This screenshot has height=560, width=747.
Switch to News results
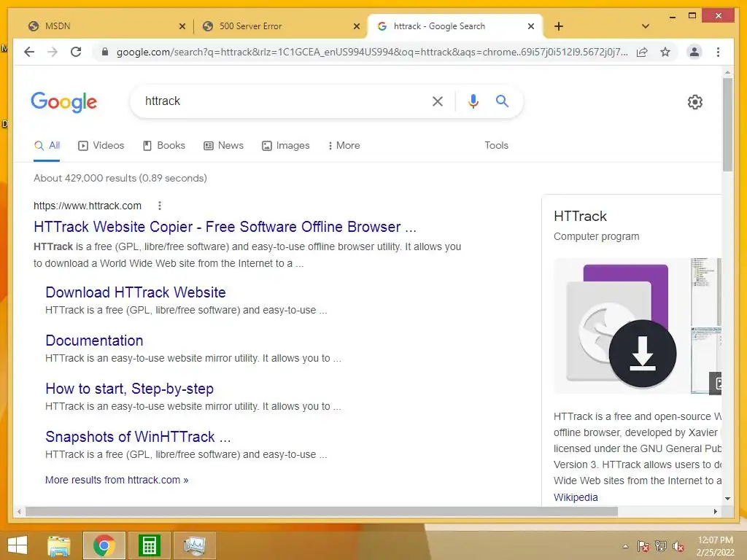click(x=223, y=146)
